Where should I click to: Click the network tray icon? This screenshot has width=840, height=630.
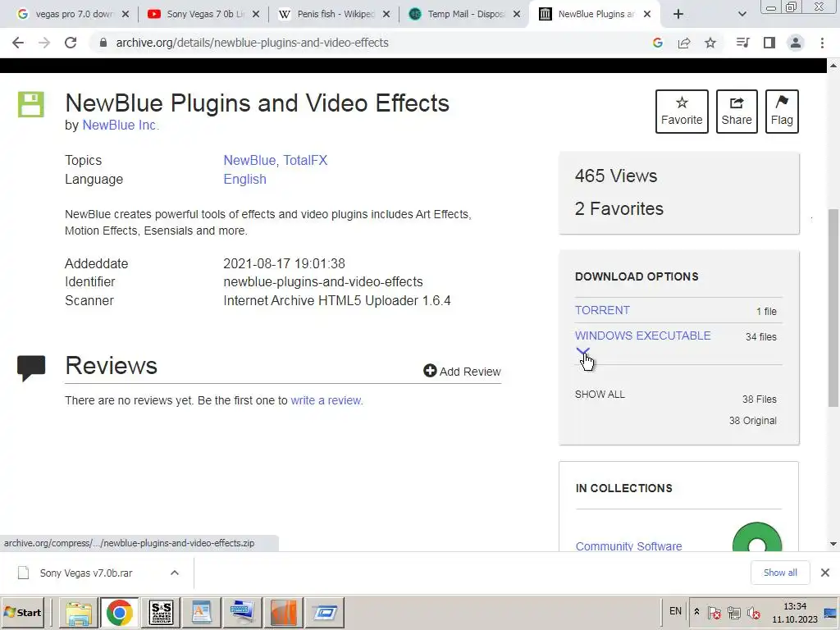tap(733, 612)
